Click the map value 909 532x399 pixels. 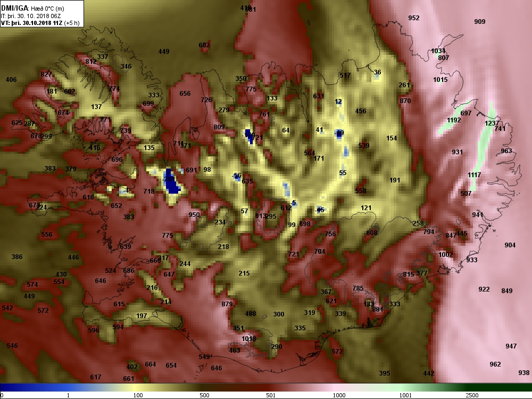[x=479, y=22]
